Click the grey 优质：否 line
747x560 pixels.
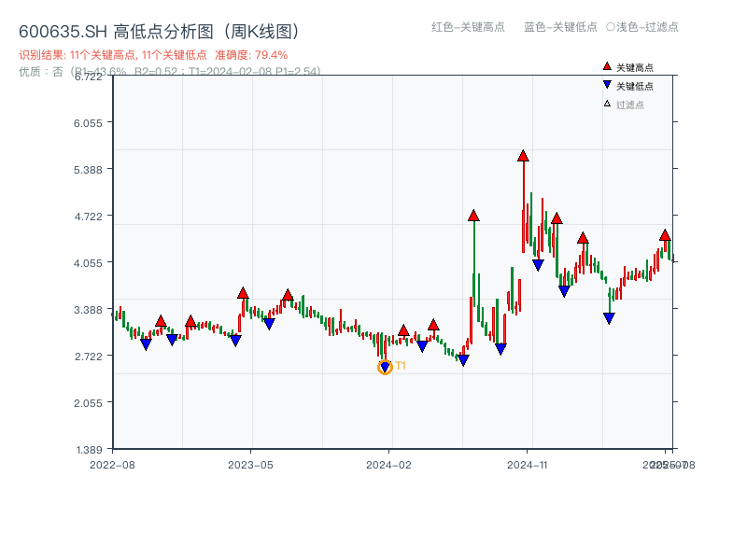[x=170, y=72]
